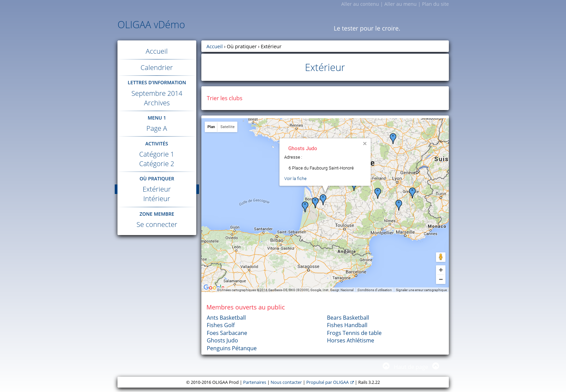Open Propulsé par OLIGAA link
This screenshot has width=566, height=392.
[330, 382]
